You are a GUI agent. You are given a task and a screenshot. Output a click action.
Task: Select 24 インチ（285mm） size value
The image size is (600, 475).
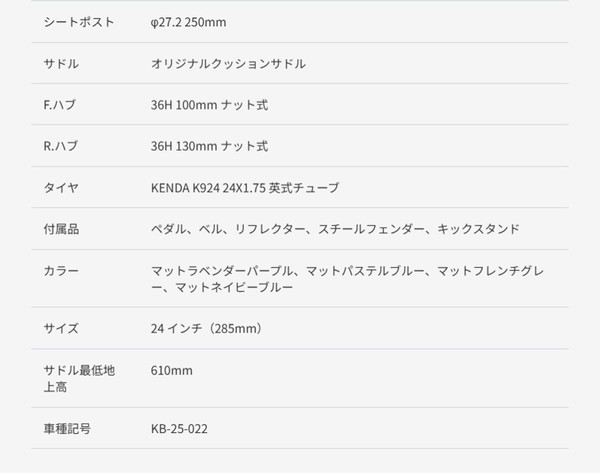click(x=207, y=328)
